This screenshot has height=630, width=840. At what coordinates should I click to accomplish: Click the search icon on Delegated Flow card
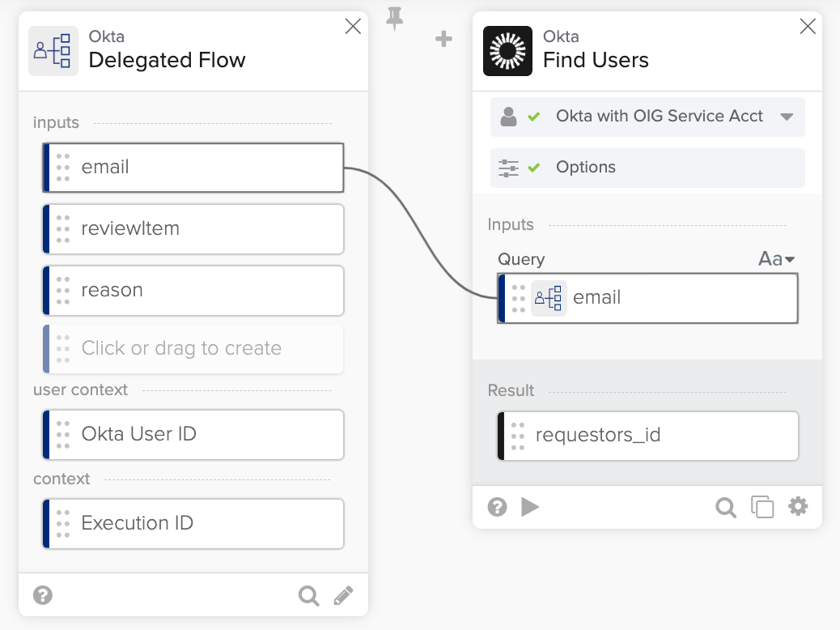[308, 595]
